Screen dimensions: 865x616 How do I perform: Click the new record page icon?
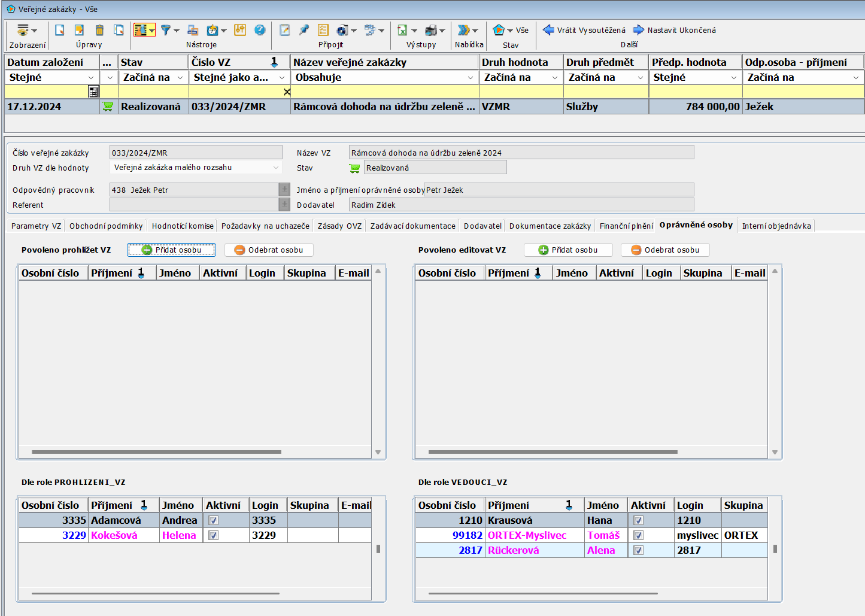click(x=59, y=30)
